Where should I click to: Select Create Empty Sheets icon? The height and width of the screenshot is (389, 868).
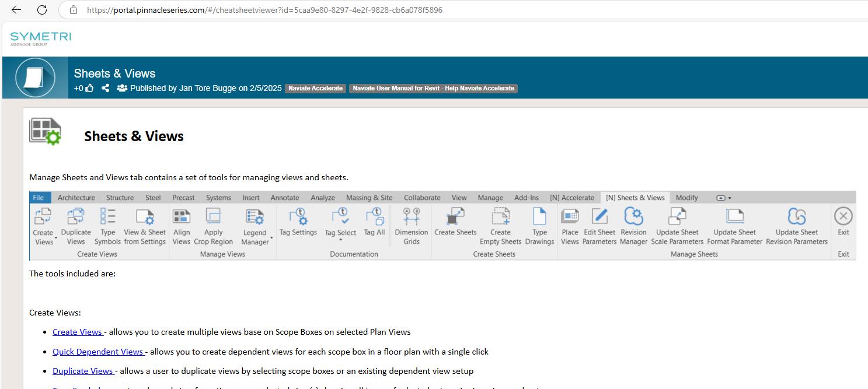(x=500, y=217)
